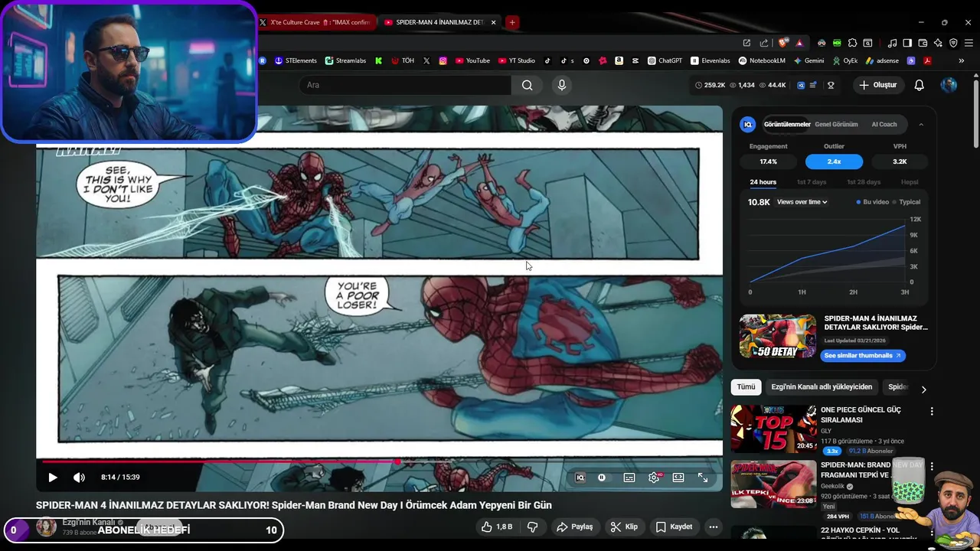Viewport: 980px width, 551px height.
Task: Seek on the red video progress bar
Action: coord(379,461)
